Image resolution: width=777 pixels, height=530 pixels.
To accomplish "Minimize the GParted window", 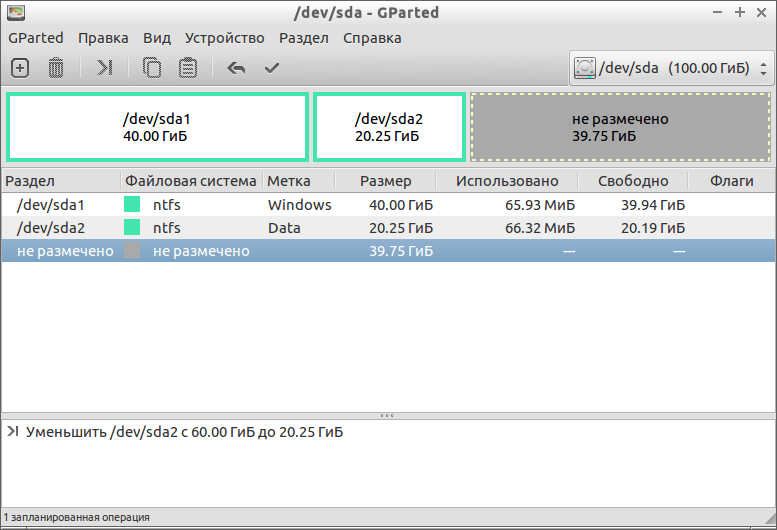I will coord(718,12).
